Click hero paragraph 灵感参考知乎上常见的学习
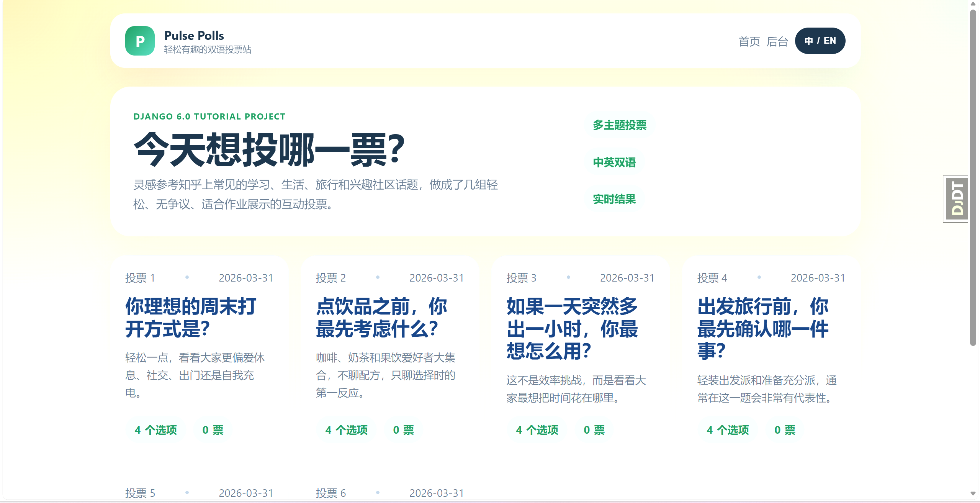Screen dimensions: 980x503 pos(316,194)
